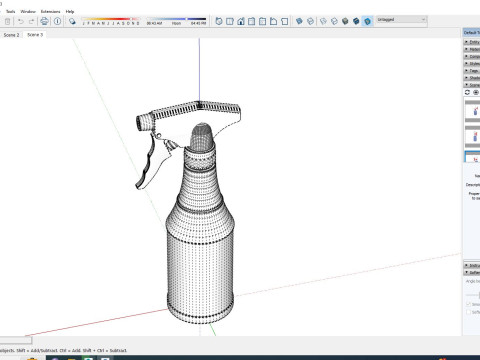Viewport: 480px width, 360px height.
Task: Select Wireframe face style
Action: pyautogui.click(x=323, y=21)
